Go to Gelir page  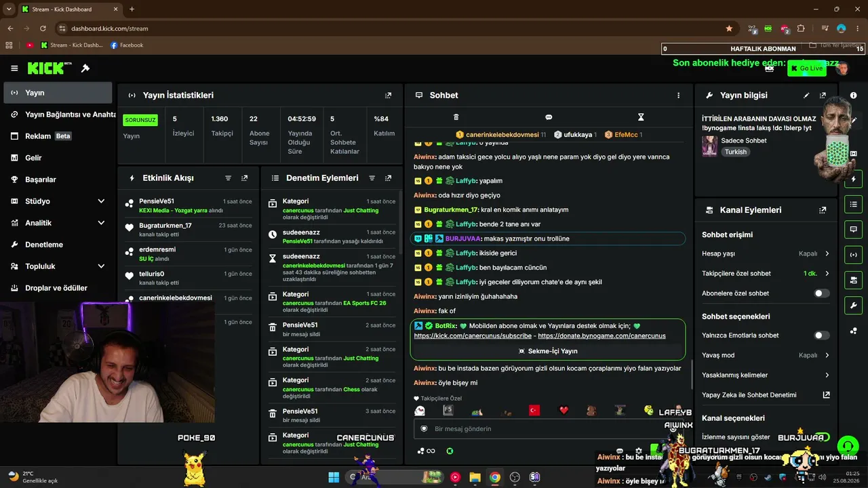[x=58, y=158]
